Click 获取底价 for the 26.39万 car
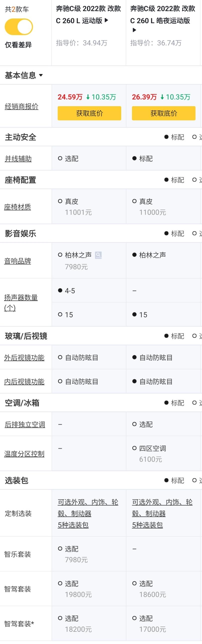 [163, 113]
